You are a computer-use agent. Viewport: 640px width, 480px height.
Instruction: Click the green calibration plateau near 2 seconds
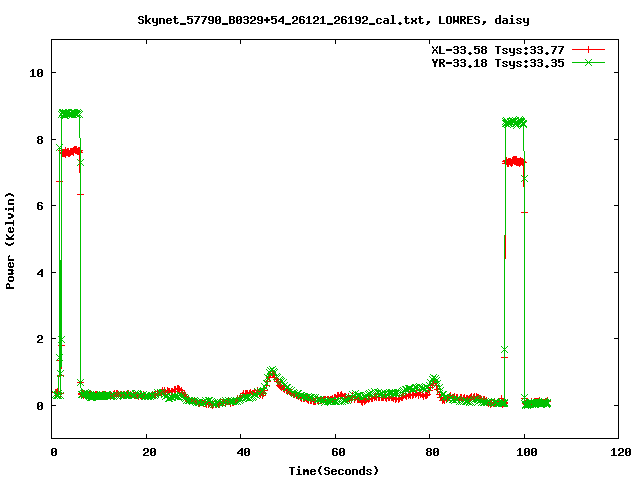(70, 113)
